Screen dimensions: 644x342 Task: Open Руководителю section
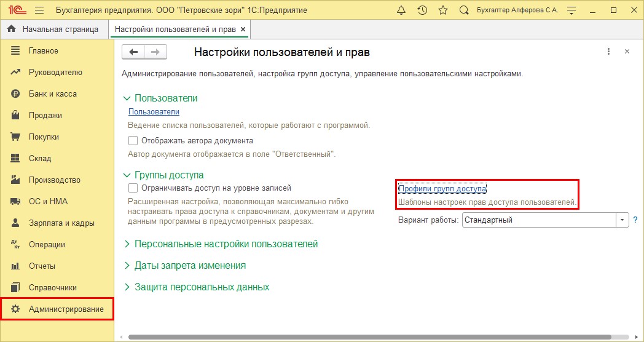[57, 73]
